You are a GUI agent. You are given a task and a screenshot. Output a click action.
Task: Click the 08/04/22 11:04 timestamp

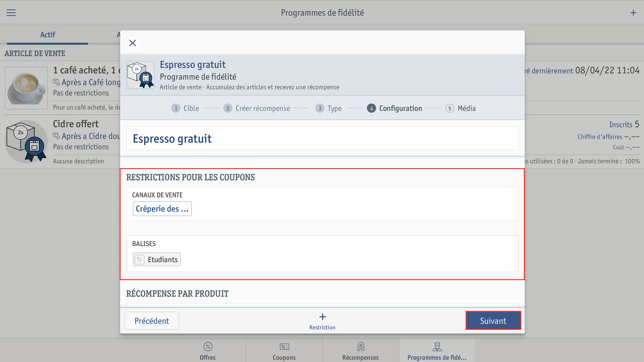pos(607,70)
